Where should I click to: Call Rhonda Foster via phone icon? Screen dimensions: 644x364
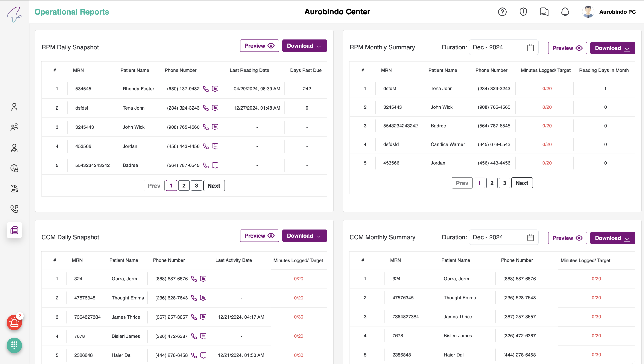206,89
